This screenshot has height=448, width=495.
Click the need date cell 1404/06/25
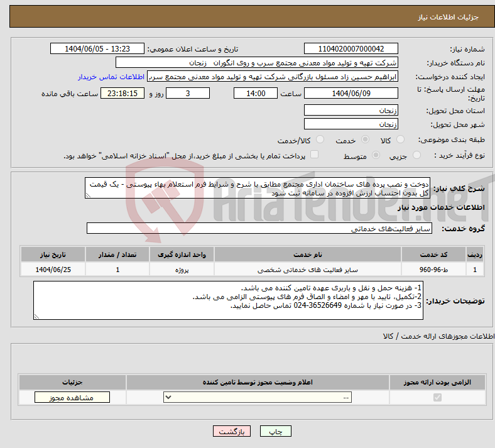[53, 270]
